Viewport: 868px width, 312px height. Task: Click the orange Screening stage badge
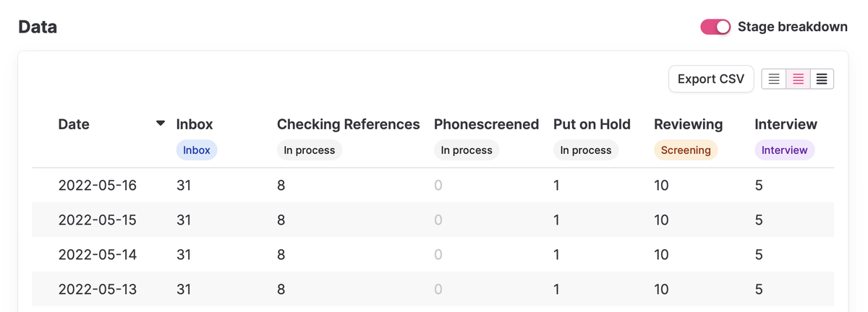pyautogui.click(x=686, y=150)
